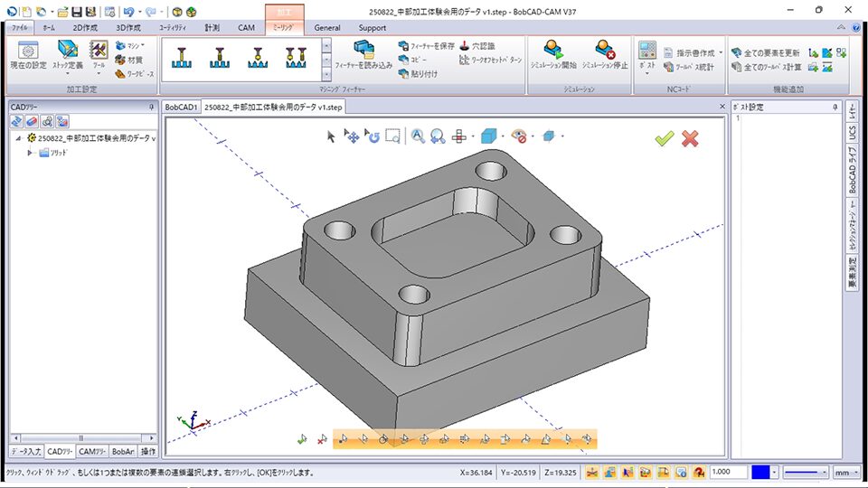868x488 pixels.
Task: Click 穴認識 hole recognition
Action: pos(477,46)
